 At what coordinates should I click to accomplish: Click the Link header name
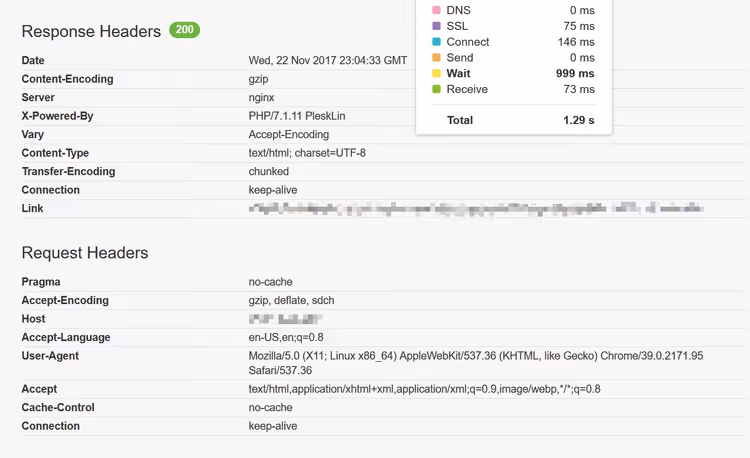32,208
